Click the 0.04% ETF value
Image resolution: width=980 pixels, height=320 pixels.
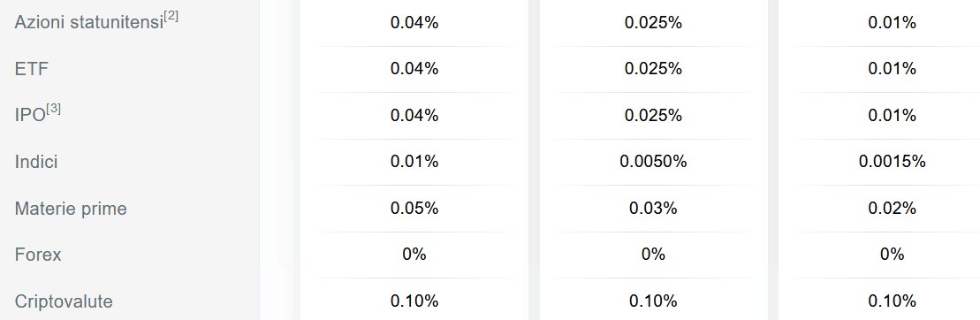(x=414, y=69)
